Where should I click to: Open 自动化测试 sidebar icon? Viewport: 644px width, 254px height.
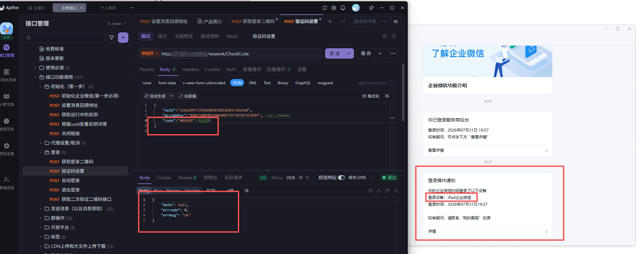pos(6,75)
